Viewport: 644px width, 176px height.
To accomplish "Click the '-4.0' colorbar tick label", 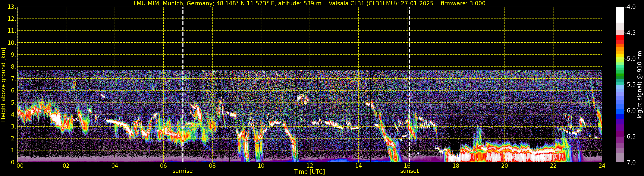I will (x=630, y=7).
